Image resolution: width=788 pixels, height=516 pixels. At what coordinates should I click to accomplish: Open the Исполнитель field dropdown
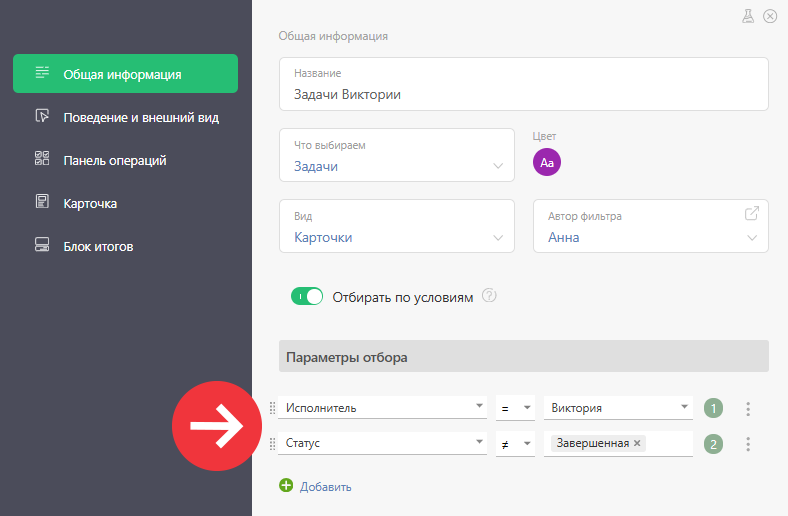(382, 407)
